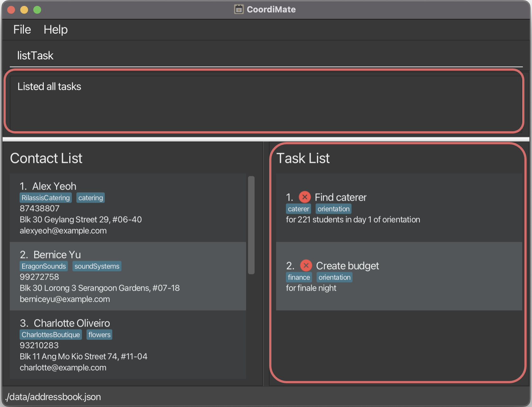Click the red cross icon beside Create budget
This screenshot has height=407, width=532.
click(x=306, y=266)
